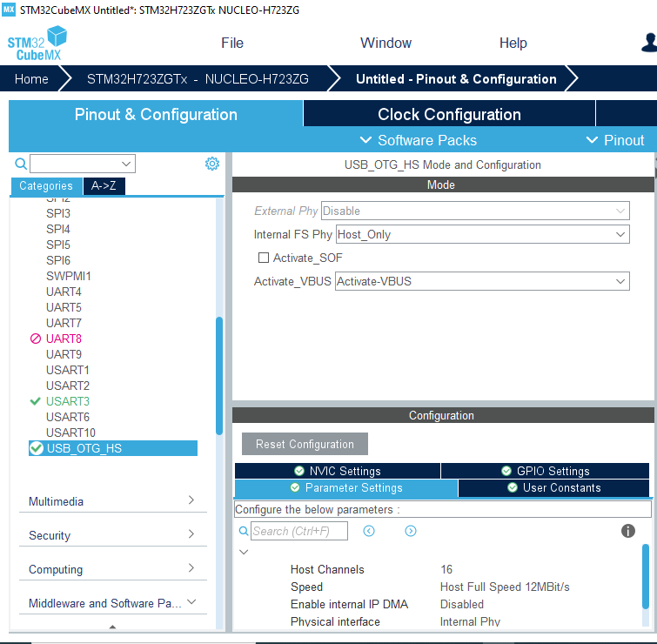
Task: Click the parameter list vertical scrollbar
Action: (646, 576)
